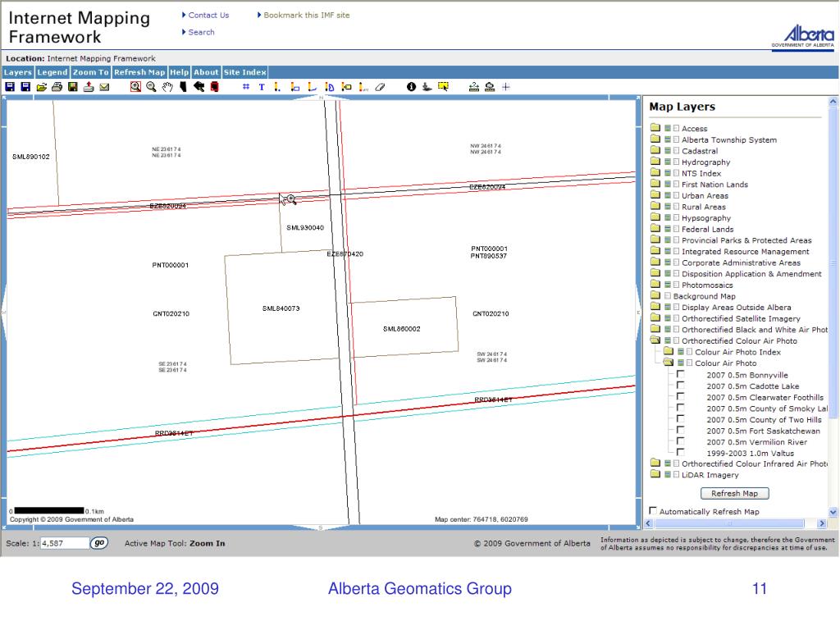Select the label markup tool
Image resolution: width=840 pixels, height=630 pixels.
(x=347, y=87)
